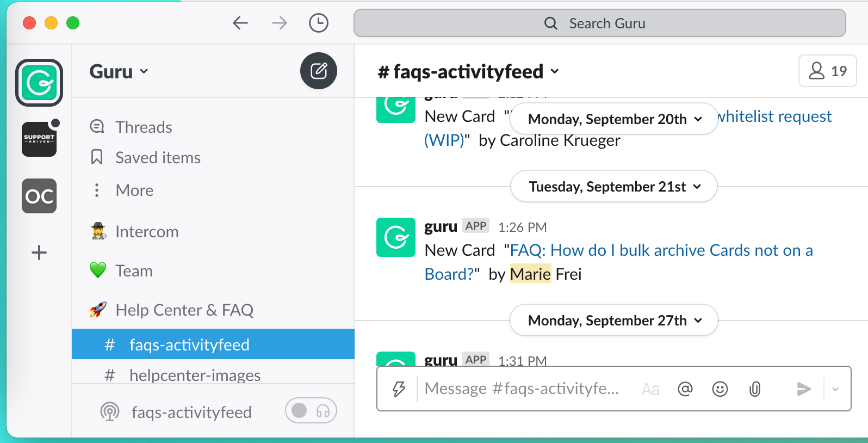Select the Guru workspace icon

pos(39,83)
